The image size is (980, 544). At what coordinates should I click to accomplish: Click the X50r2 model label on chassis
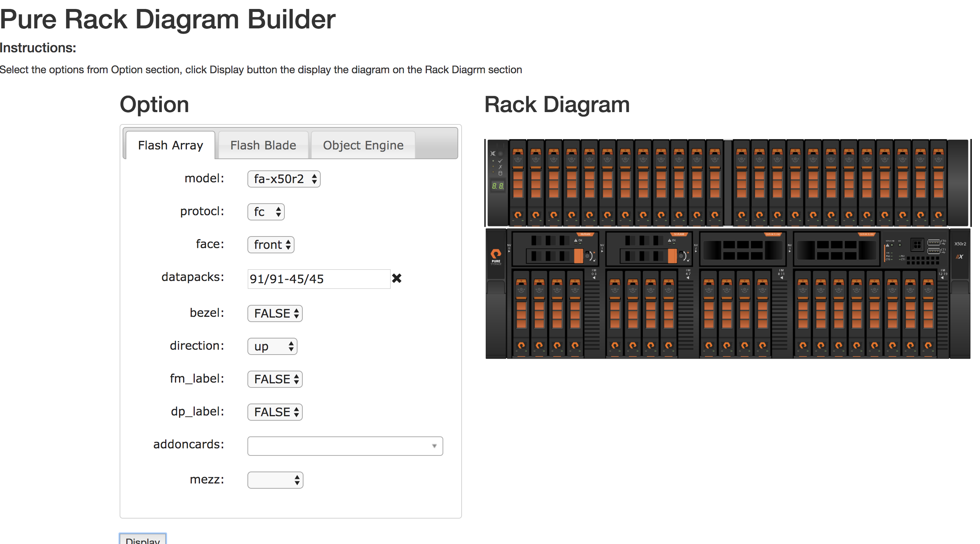960,244
